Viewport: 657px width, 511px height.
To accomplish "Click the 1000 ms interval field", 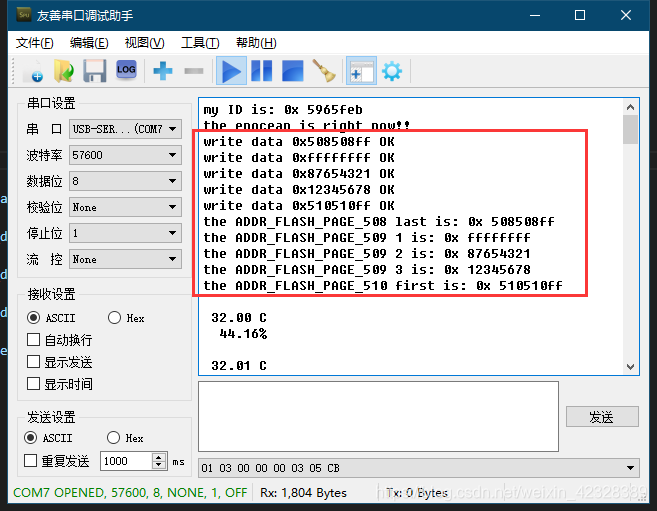I will click(126, 461).
